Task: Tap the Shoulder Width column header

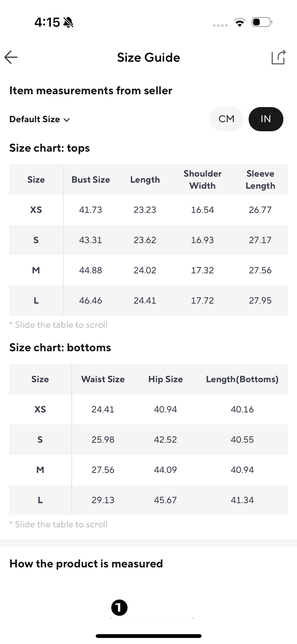Action: click(x=202, y=180)
